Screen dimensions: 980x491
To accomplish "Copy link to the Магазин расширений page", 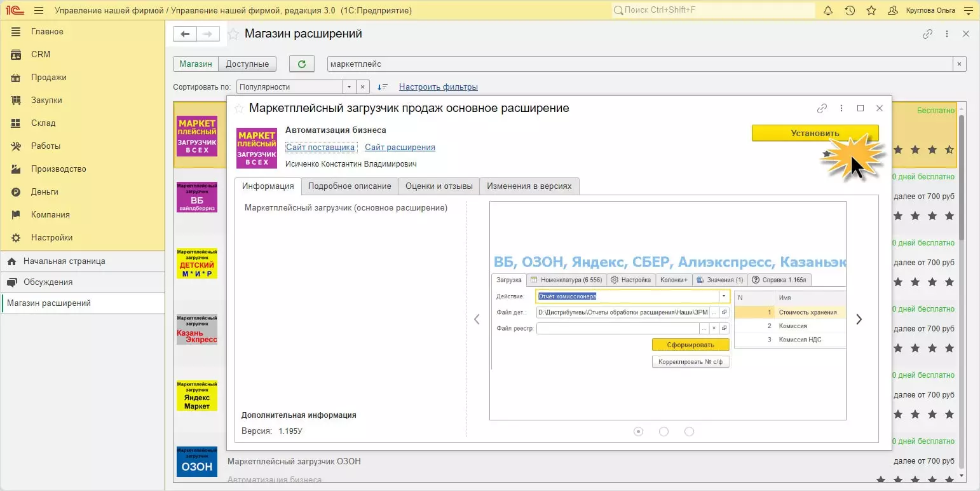I will point(928,34).
